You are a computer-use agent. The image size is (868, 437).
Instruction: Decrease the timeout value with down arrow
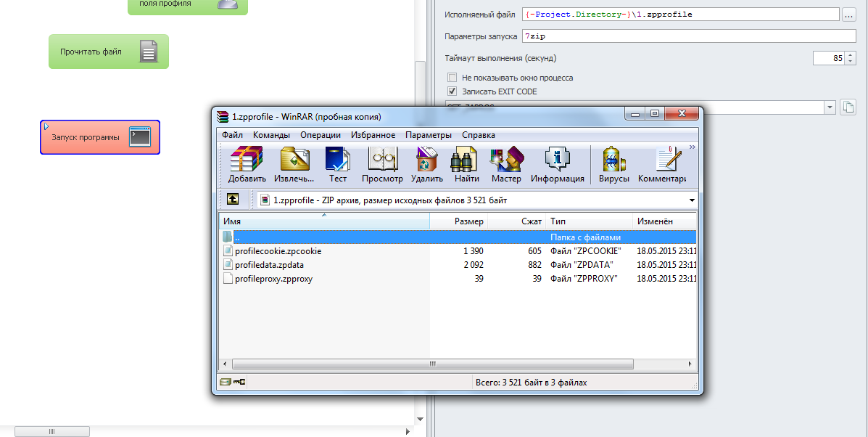(x=851, y=61)
